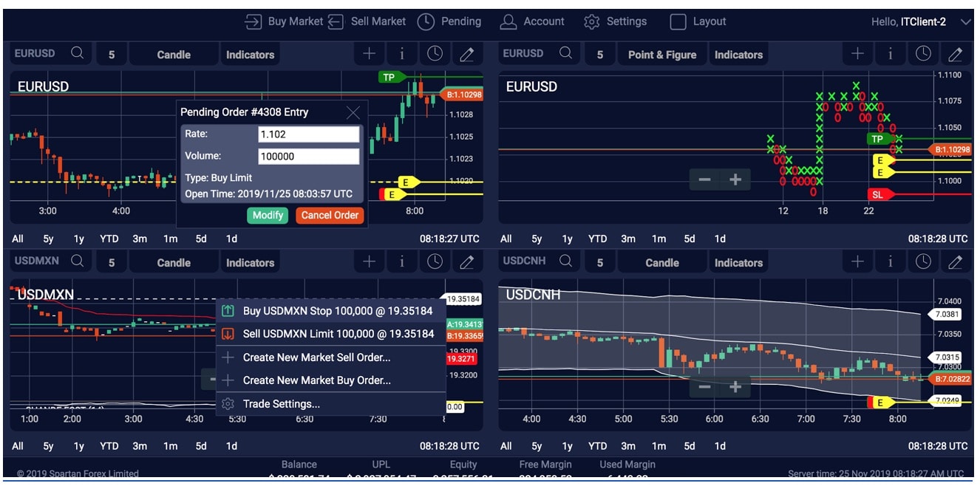The height and width of the screenshot is (486, 980).
Task: Select pencil draw icon in EURUSD candle chart
Action: (x=467, y=54)
